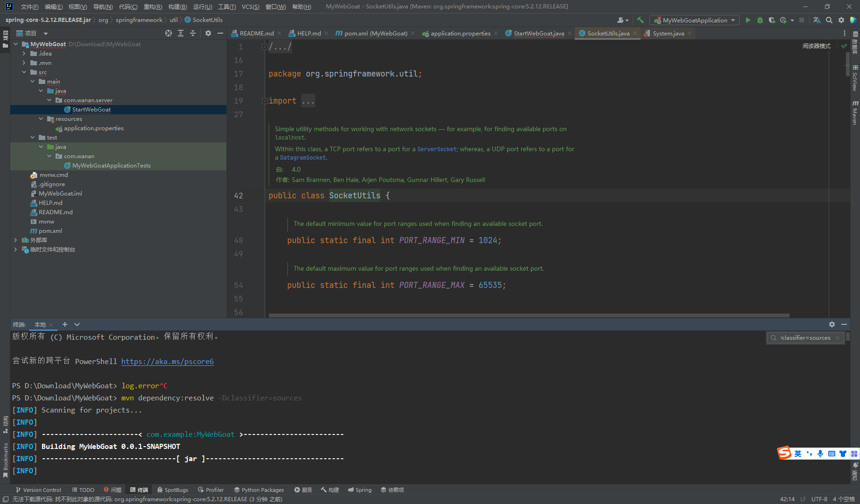Expand external libraries node (外部库)

pos(16,240)
